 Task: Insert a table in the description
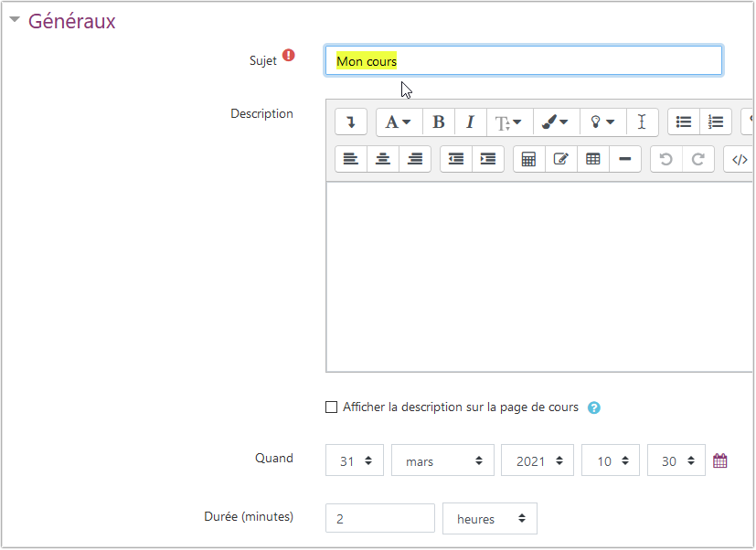tap(592, 159)
